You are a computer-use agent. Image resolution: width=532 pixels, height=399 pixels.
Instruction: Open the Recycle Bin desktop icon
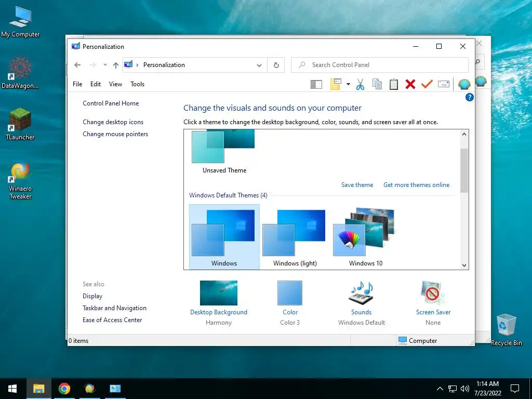(506, 329)
